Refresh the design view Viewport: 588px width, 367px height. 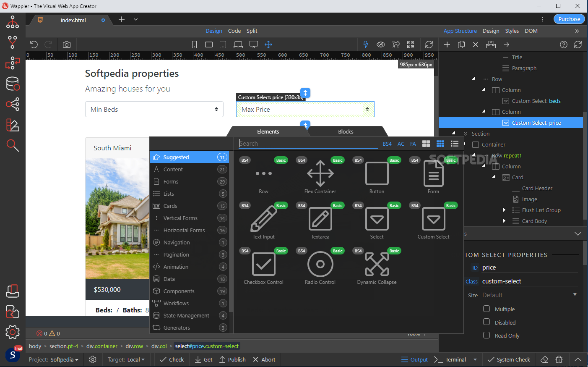(429, 45)
